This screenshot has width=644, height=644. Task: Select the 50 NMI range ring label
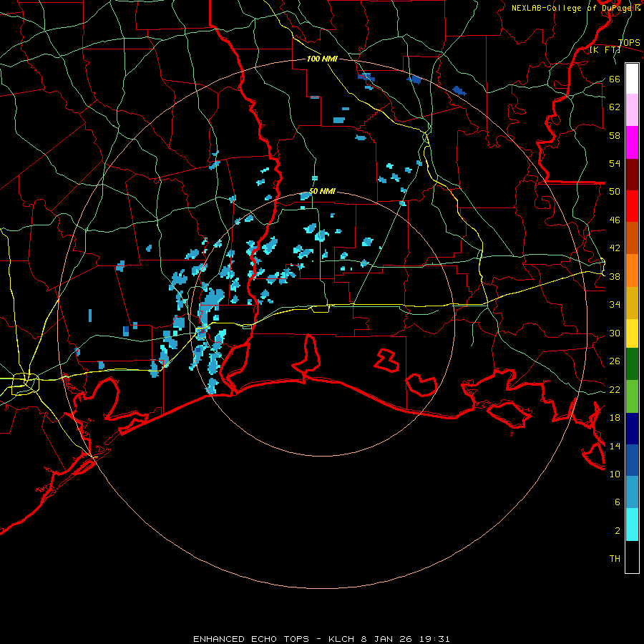(322, 191)
